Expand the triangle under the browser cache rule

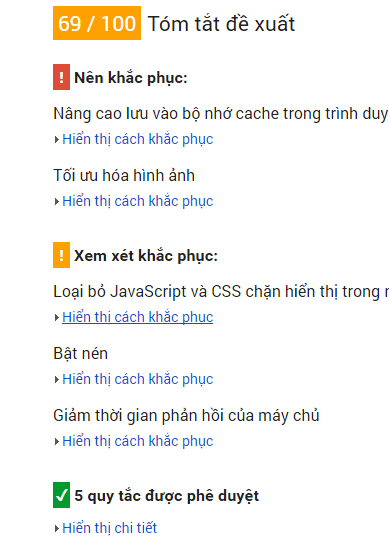57,140
